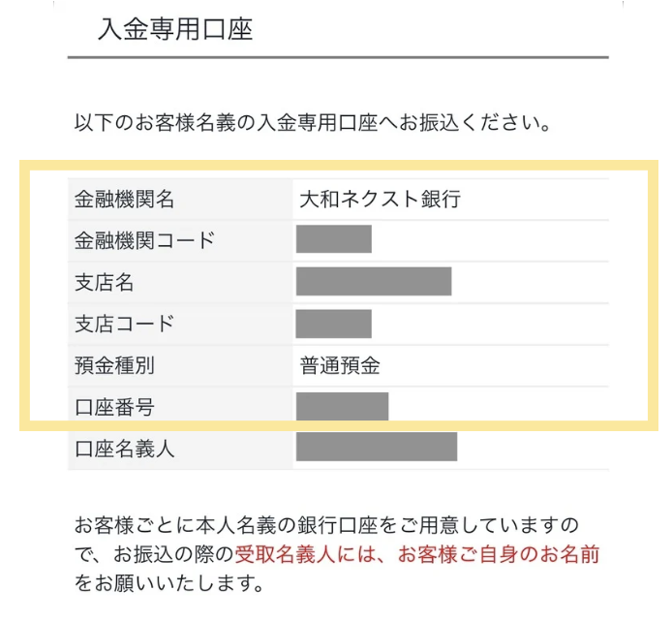Click the red 受取名義人には warning text
Screen dimensions: 672x622
(309, 554)
